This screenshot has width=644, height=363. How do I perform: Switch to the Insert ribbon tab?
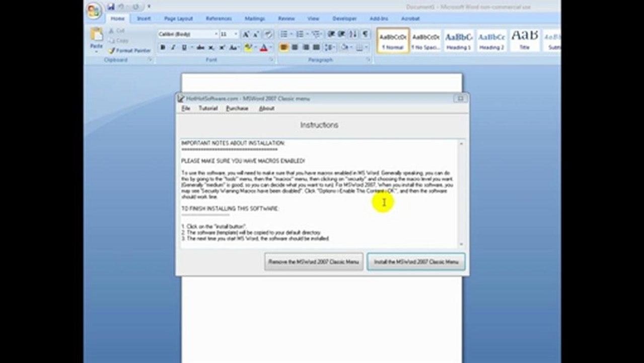(144, 19)
